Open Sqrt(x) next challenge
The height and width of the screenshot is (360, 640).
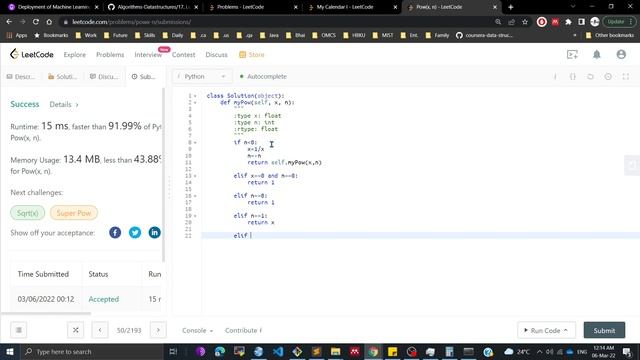click(28, 213)
